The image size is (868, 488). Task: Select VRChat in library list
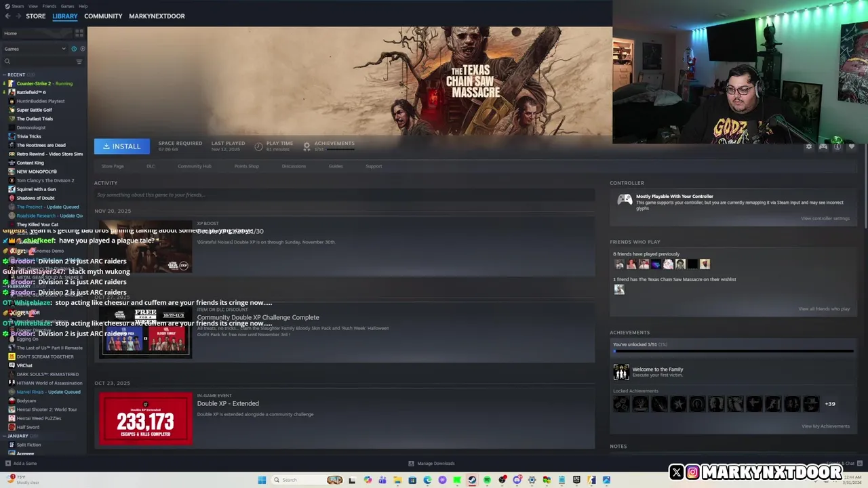(x=24, y=365)
